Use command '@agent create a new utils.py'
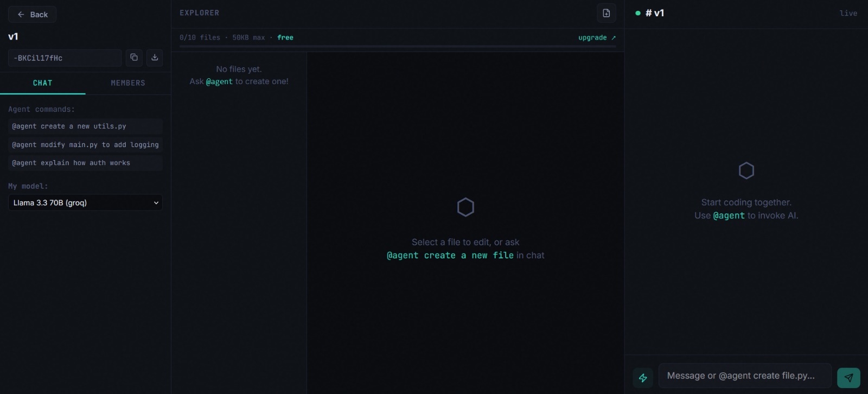 coord(85,126)
